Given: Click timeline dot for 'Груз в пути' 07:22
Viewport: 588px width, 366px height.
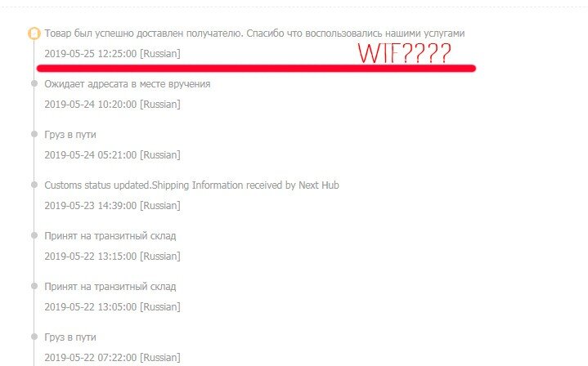Looking at the screenshot, I should 34,337.
